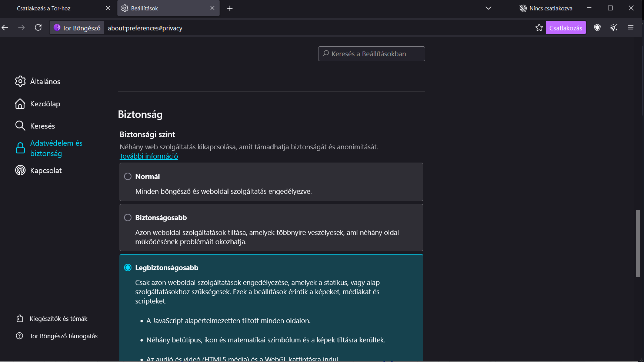Click the New Identity broom icon
This screenshot has height=362, width=644.
coord(614,27)
